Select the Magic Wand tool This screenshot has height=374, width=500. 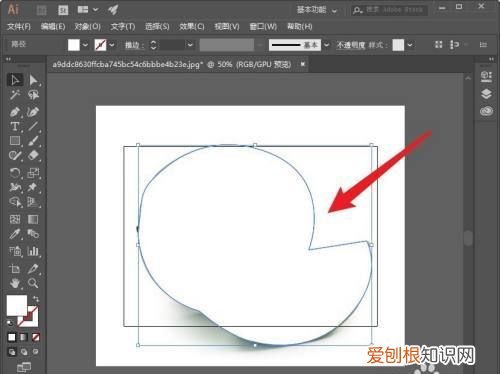[x=15, y=95]
